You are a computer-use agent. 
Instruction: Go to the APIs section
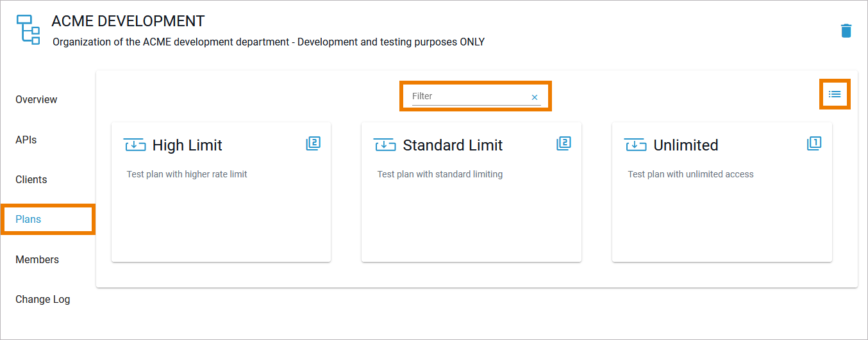[26, 140]
